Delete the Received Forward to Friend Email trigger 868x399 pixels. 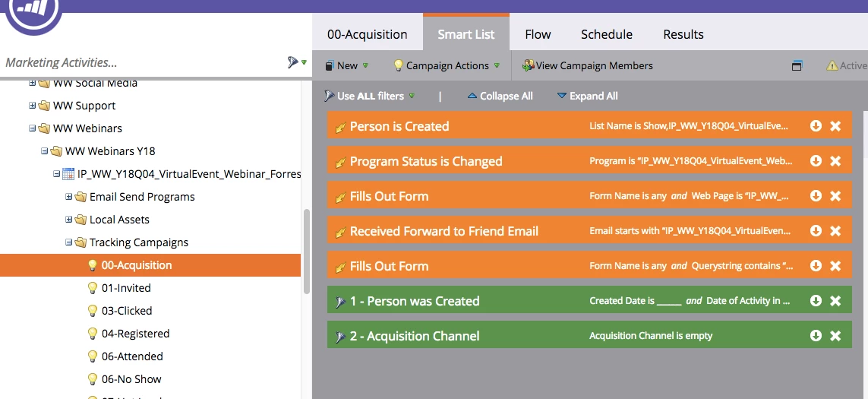835,230
